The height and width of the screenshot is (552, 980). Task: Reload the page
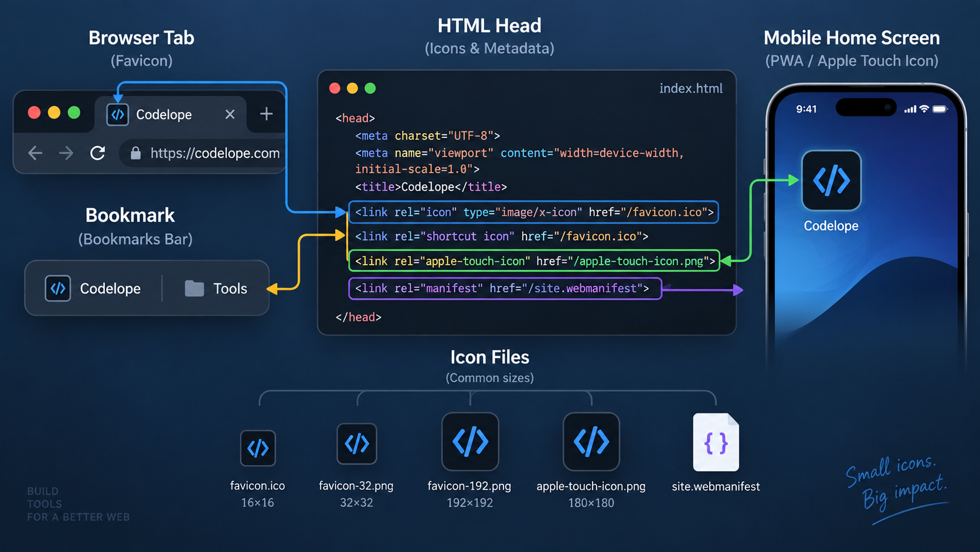pos(98,153)
